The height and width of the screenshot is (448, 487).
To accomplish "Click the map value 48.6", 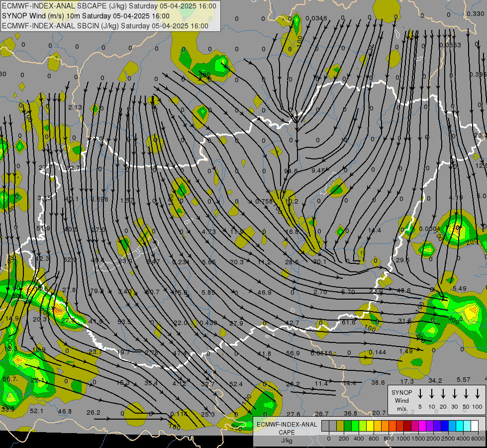I will tap(403, 290).
